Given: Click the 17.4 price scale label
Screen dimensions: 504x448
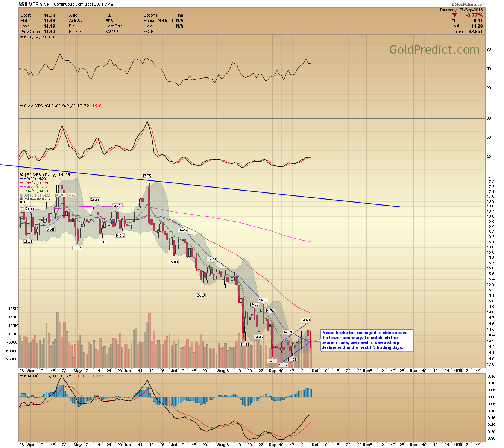Looking at the screenshot, I should [490, 177].
